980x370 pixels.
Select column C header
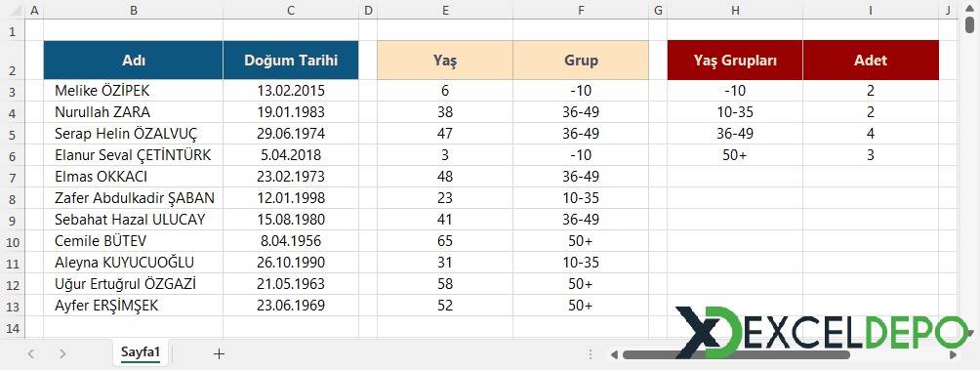click(x=291, y=10)
